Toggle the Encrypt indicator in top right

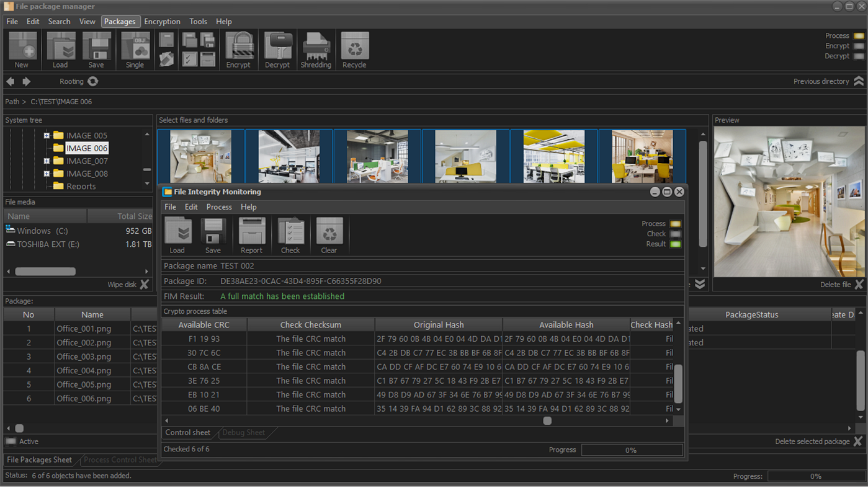(x=859, y=46)
